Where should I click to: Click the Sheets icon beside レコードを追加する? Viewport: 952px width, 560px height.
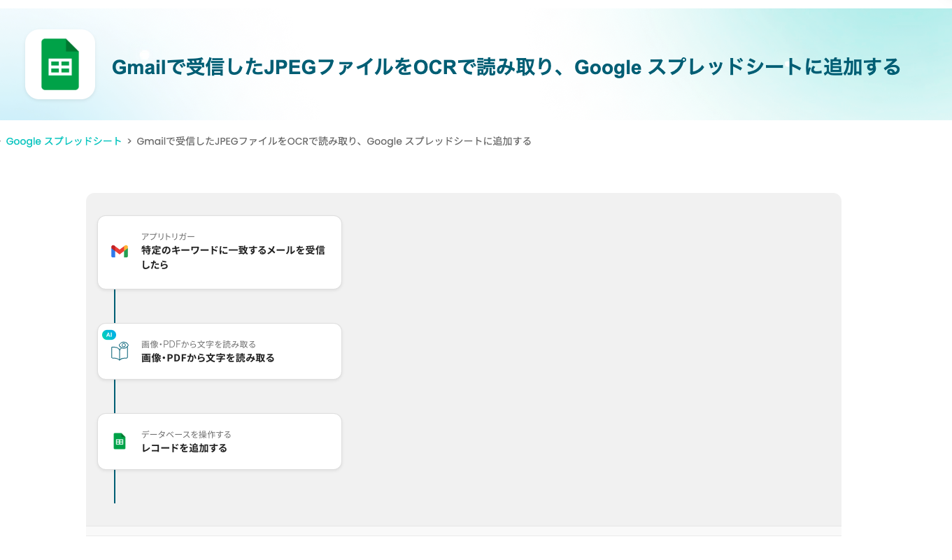pos(120,441)
